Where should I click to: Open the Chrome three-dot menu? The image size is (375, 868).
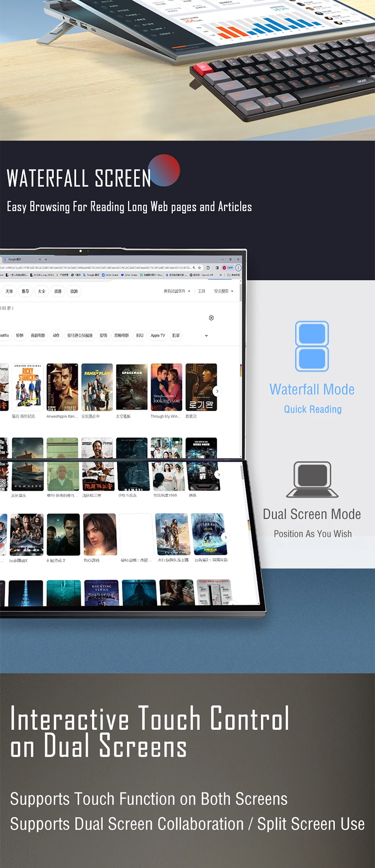(238, 268)
